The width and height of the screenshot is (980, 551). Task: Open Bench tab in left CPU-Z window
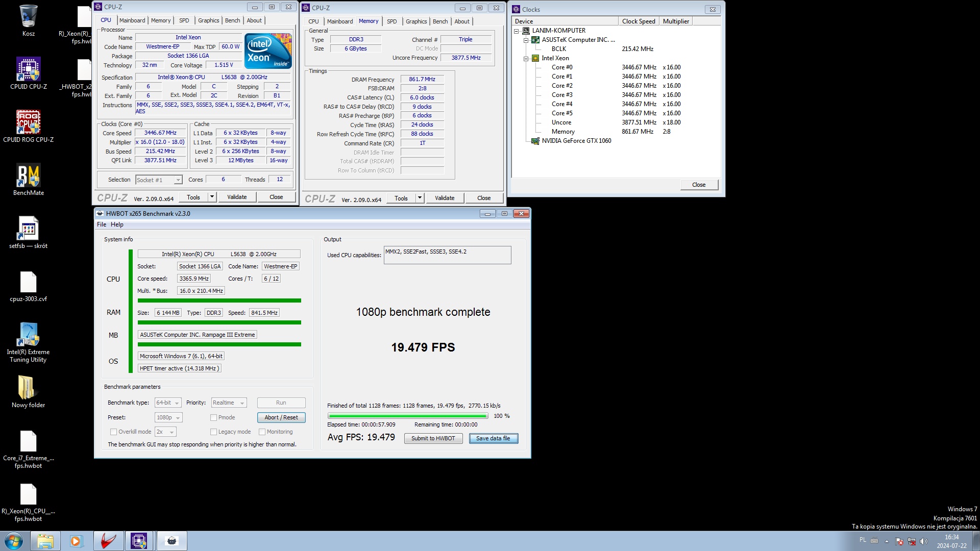pyautogui.click(x=232, y=20)
